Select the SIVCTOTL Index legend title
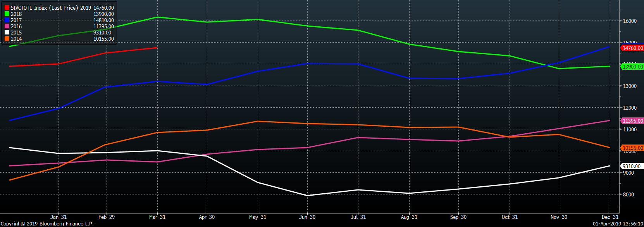The image size is (644, 227). (x=45, y=8)
